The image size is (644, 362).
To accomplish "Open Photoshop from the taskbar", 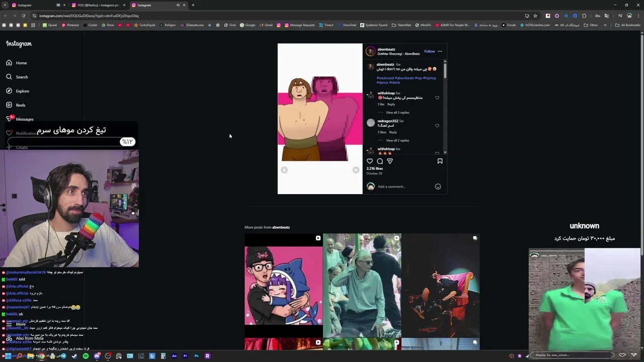I will [196, 356].
